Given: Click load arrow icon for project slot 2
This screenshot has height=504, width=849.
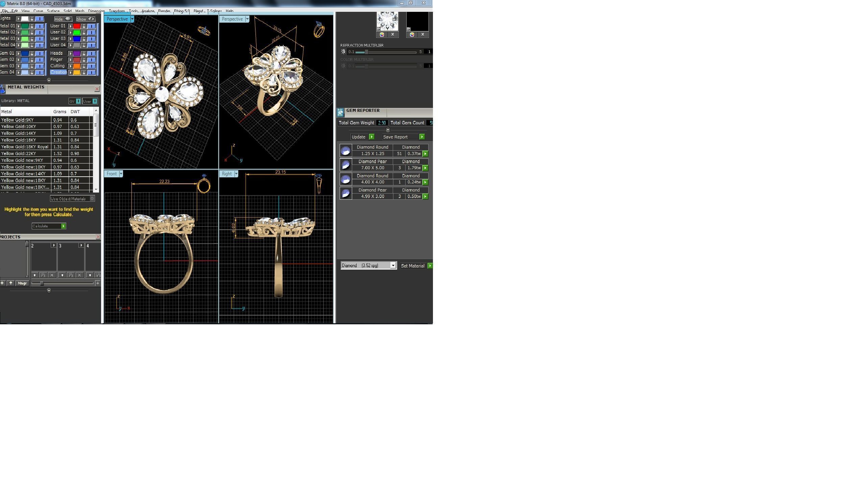Looking at the screenshot, I should pyautogui.click(x=35, y=275).
